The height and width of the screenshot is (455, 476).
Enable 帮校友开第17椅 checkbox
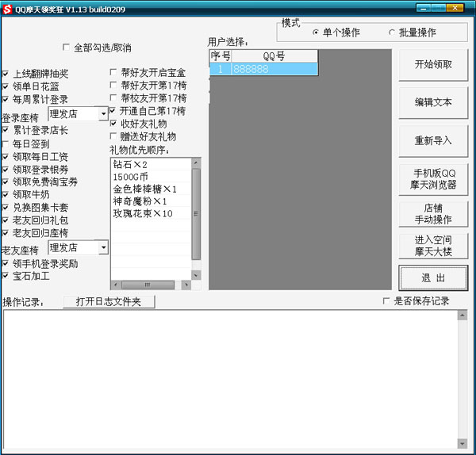point(113,97)
